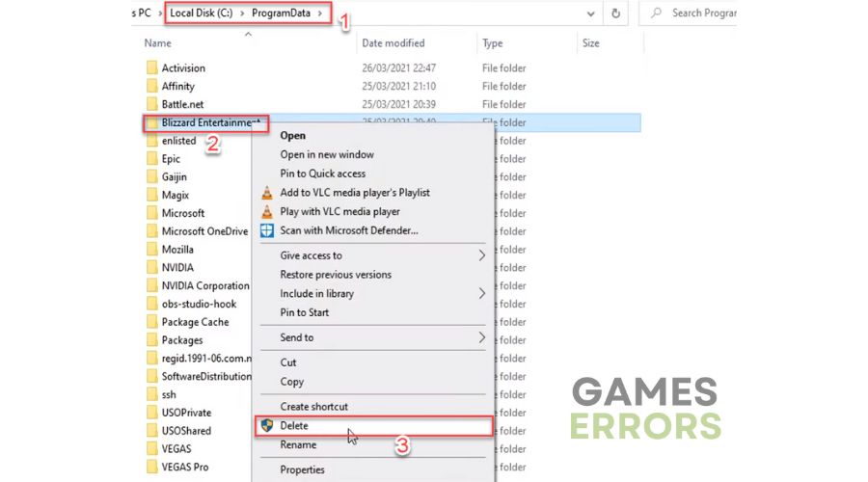Click the Activision folder icon
This screenshot has height=482, width=868.
pyautogui.click(x=152, y=68)
